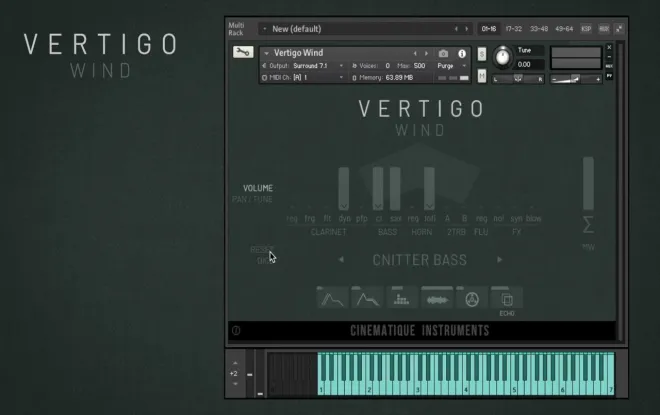660x415 pixels.
Task: Click the Cinematique Instruments banner
Action: 420,330
